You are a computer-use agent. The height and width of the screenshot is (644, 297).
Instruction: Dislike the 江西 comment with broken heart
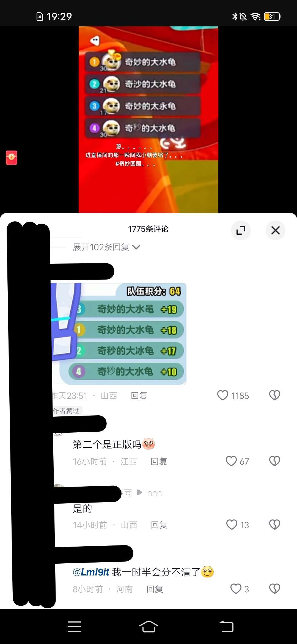pos(274,461)
